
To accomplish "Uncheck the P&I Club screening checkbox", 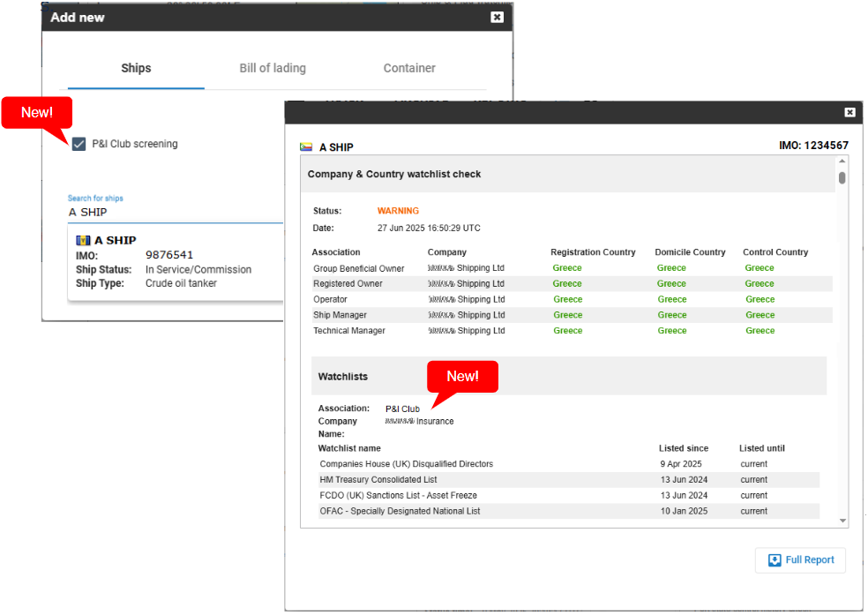I will pyautogui.click(x=79, y=144).
